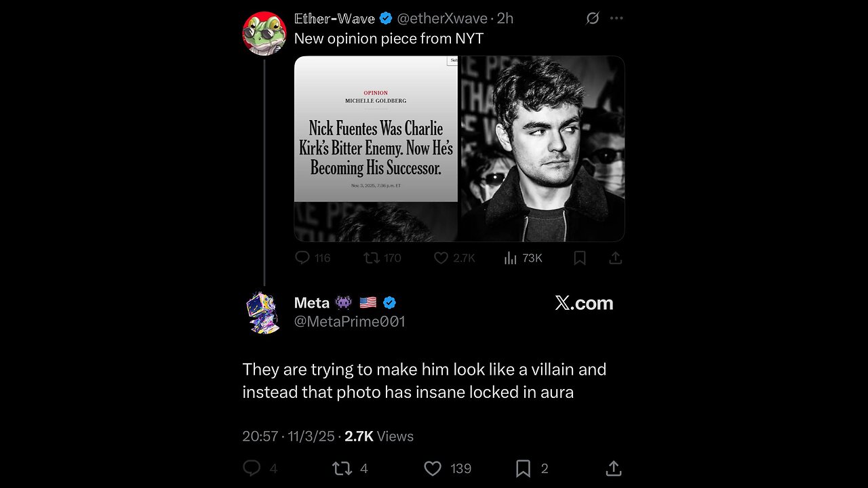868x488 pixels.
Task: Open the three-dot more options menu
Action: coord(616,18)
